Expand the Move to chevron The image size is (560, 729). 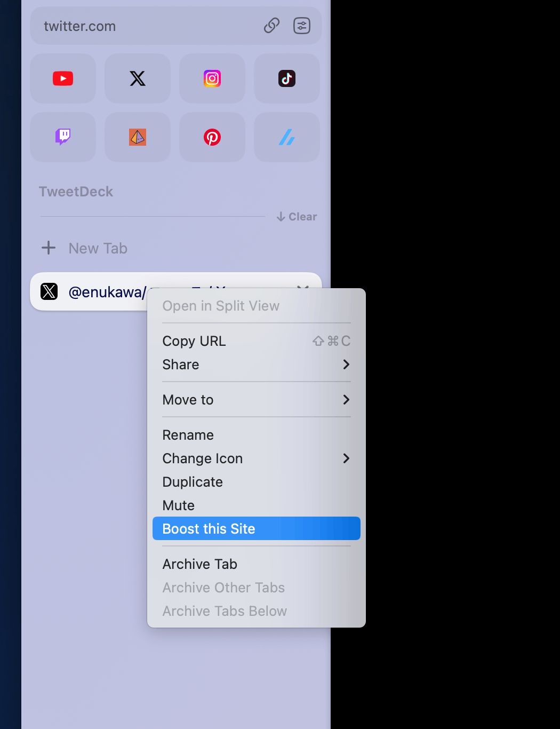pos(346,400)
